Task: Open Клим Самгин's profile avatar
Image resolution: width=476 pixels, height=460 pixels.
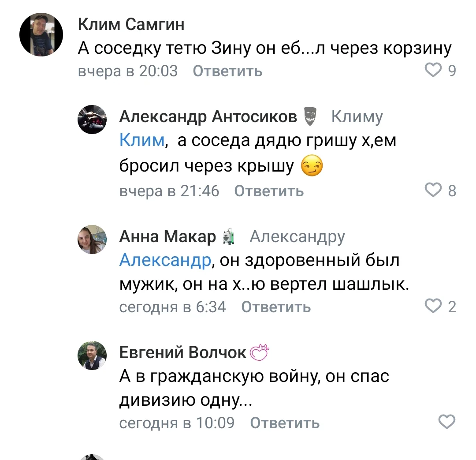Action: [41, 34]
